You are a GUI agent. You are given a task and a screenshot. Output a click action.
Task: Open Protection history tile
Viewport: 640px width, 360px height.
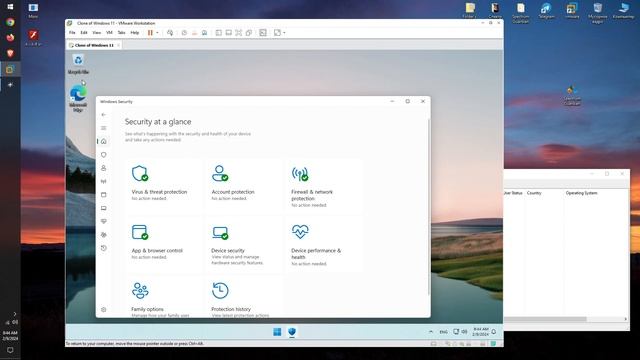tap(244, 298)
